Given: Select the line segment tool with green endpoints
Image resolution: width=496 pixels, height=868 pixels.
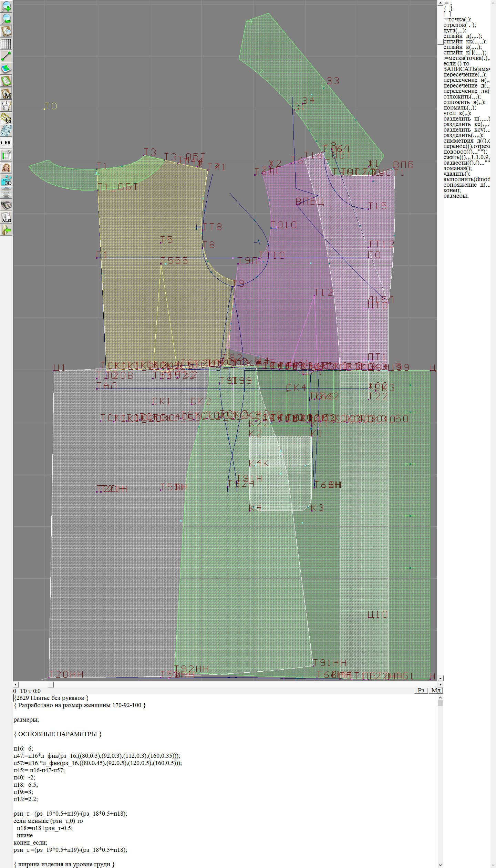Looking at the screenshot, I should tap(6, 56).
